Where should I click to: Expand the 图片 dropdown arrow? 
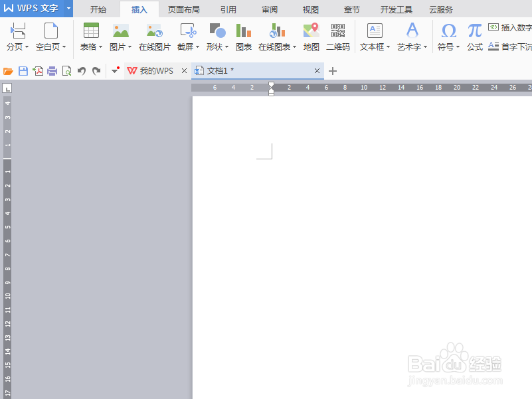point(130,47)
